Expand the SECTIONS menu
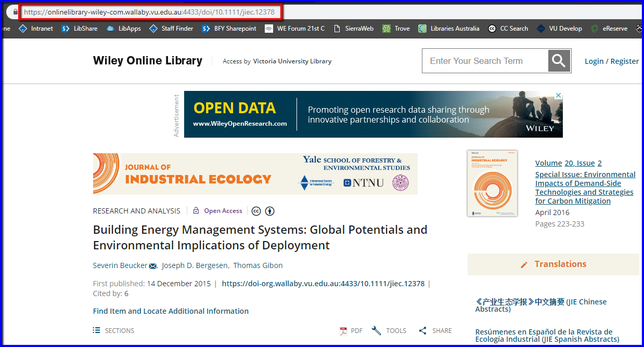 click(119, 330)
